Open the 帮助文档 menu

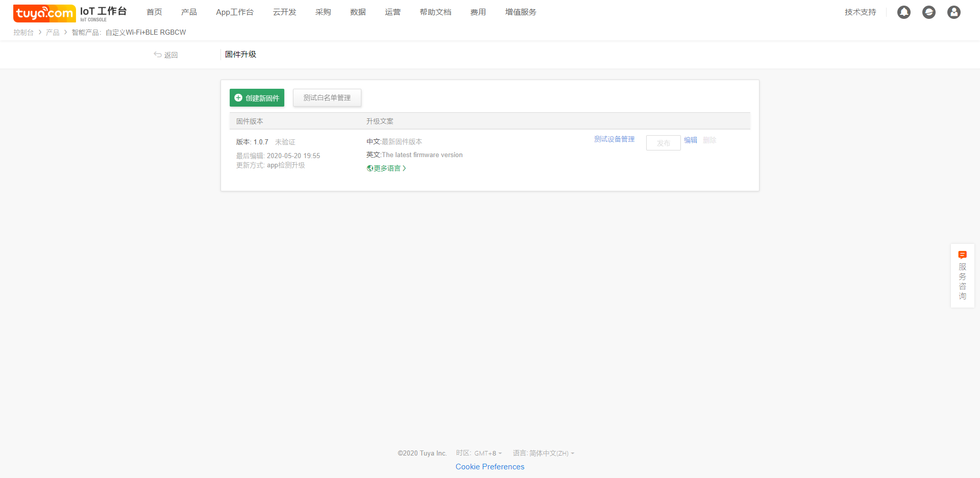tap(435, 12)
